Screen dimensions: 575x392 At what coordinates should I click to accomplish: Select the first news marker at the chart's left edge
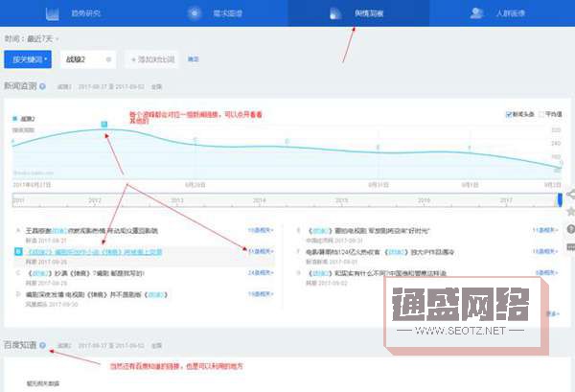(13, 141)
